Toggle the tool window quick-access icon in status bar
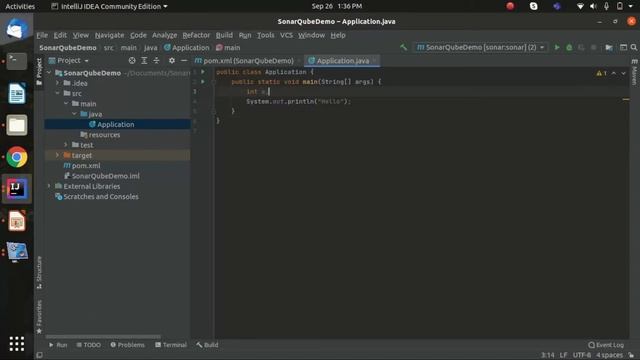Image resolution: width=640 pixels, height=360 pixels. tap(39, 355)
